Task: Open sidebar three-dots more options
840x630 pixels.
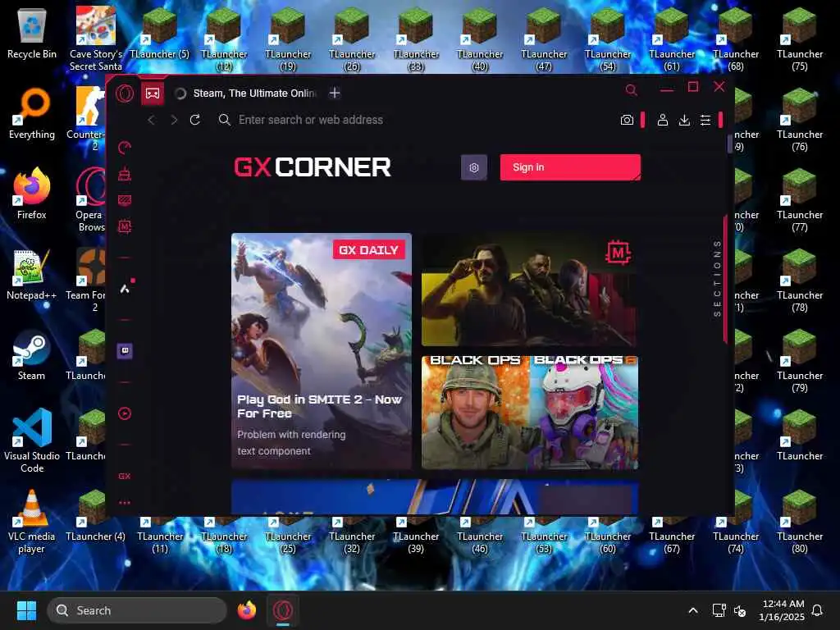Action: pos(125,503)
